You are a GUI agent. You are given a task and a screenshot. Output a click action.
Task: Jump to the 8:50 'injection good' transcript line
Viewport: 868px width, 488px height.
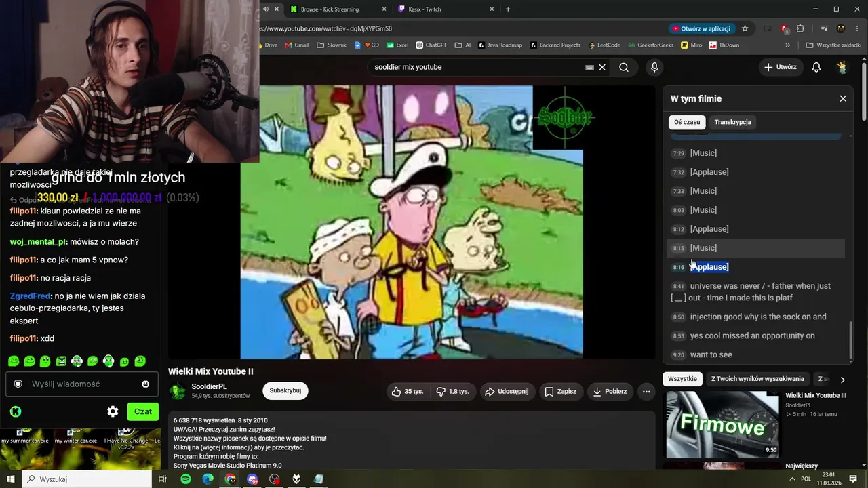pos(755,317)
